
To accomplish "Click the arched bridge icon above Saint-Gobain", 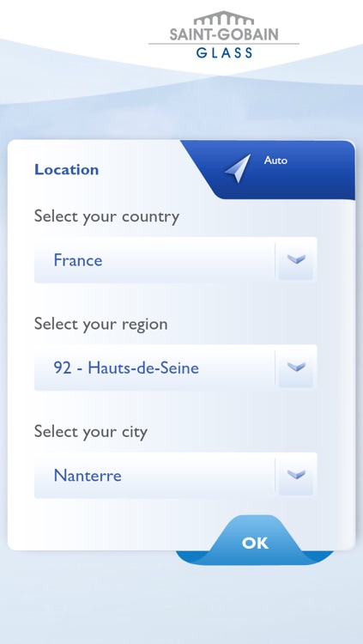I will [224, 19].
